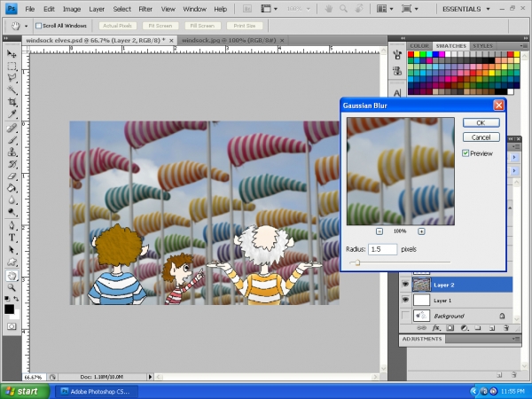Select the Path Selection tool

(x=12, y=250)
